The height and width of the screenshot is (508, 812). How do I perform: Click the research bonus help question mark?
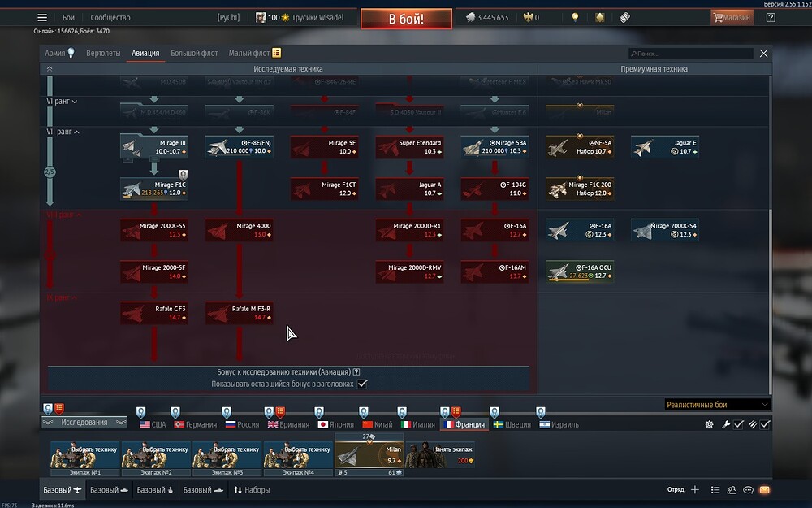(356, 371)
